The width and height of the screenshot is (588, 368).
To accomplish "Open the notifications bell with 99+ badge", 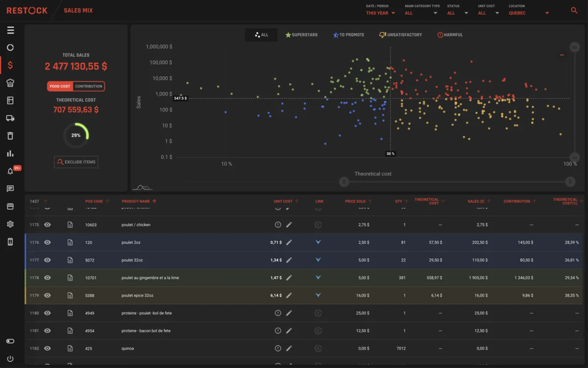I will point(10,171).
